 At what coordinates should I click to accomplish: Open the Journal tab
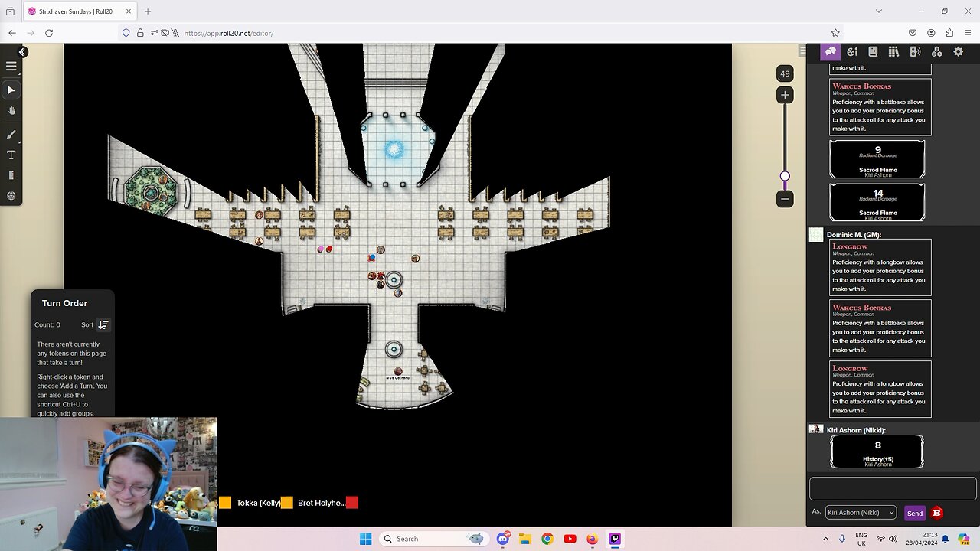point(873,52)
